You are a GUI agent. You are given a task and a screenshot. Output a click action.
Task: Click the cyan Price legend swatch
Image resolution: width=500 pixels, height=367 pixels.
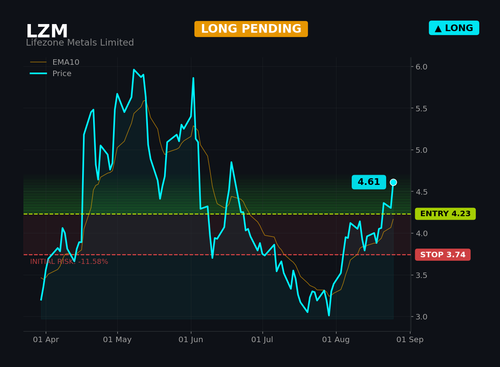[x=38, y=73]
